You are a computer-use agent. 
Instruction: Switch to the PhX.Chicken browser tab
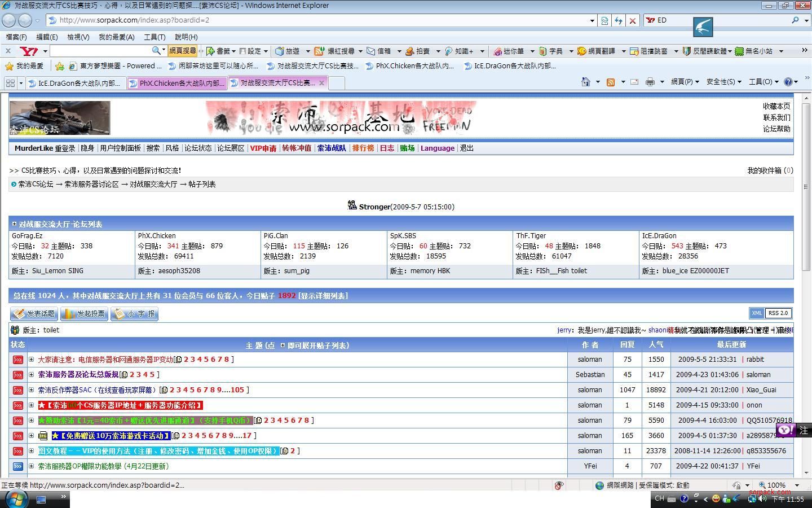point(177,83)
